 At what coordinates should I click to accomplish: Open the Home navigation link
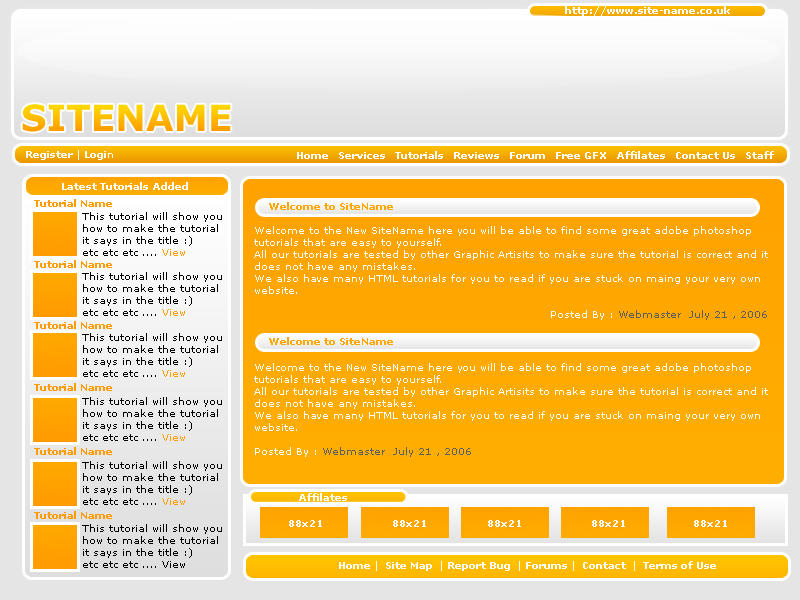(312, 155)
